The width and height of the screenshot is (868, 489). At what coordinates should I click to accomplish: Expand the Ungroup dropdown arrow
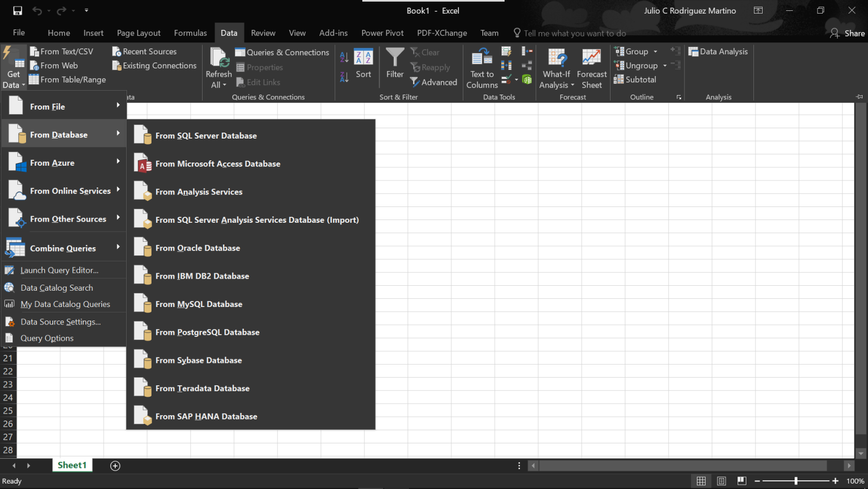coord(665,66)
